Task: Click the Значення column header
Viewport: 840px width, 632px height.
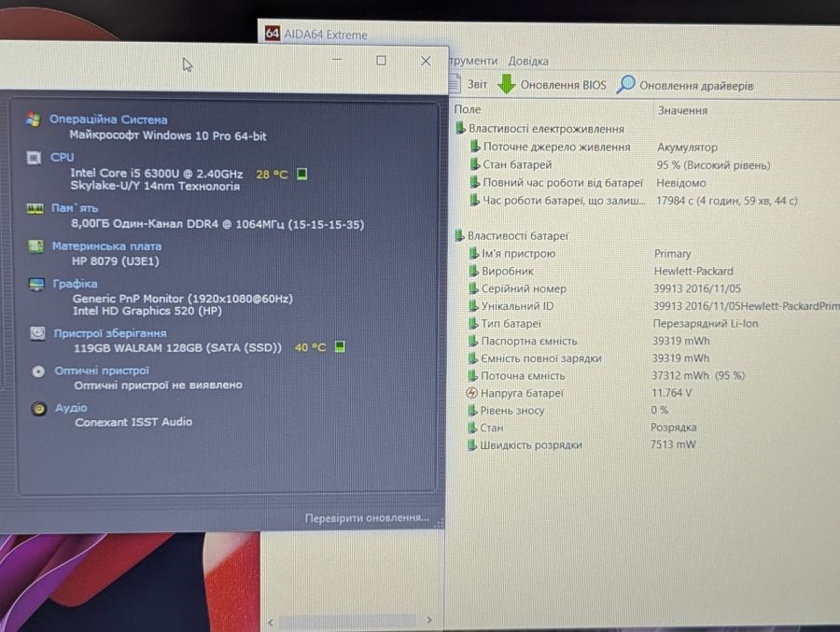Action: point(682,110)
